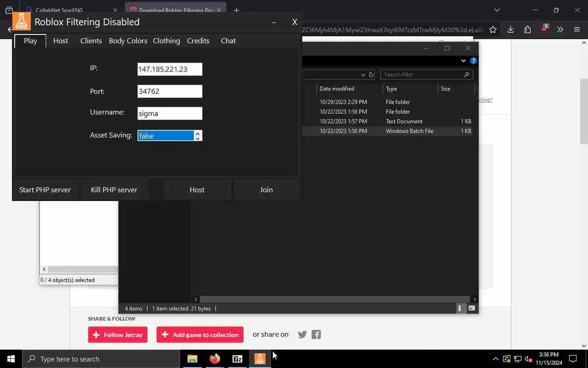Image resolution: width=588 pixels, height=368 pixels.
Task: Click the Join button
Action: point(266,190)
